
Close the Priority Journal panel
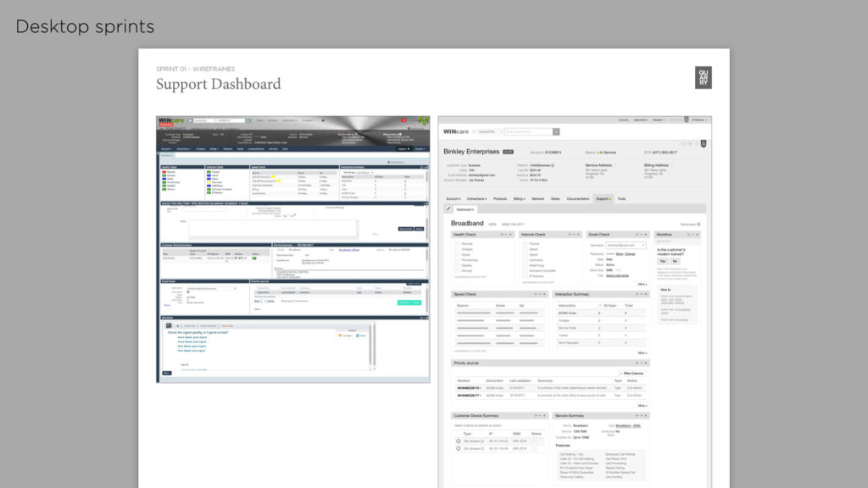(644, 363)
